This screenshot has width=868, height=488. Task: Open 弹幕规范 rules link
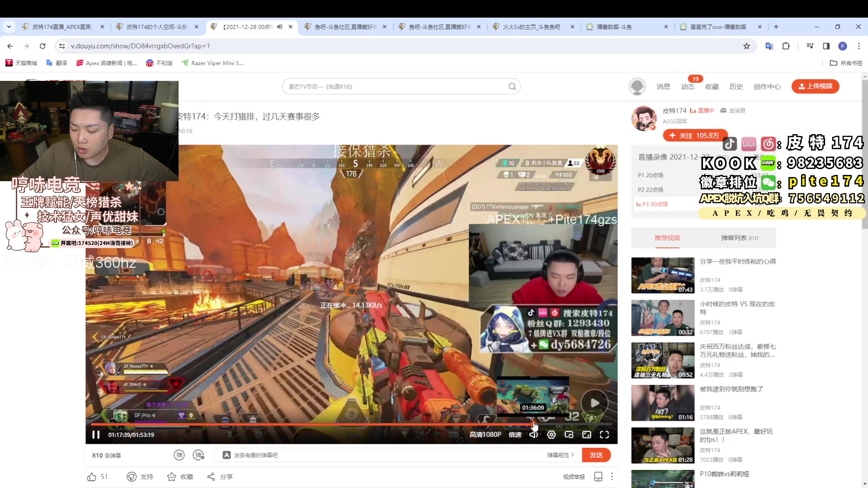click(x=561, y=455)
